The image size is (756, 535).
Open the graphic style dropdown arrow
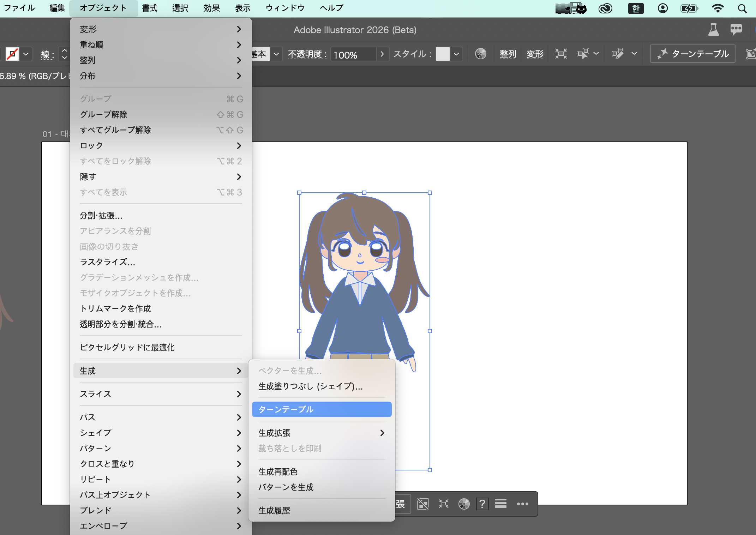(x=456, y=54)
